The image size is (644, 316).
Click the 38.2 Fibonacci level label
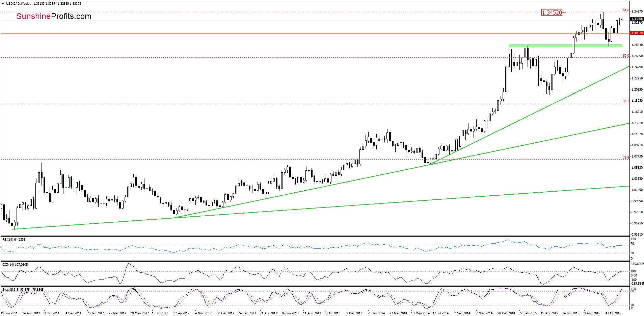(626, 101)
